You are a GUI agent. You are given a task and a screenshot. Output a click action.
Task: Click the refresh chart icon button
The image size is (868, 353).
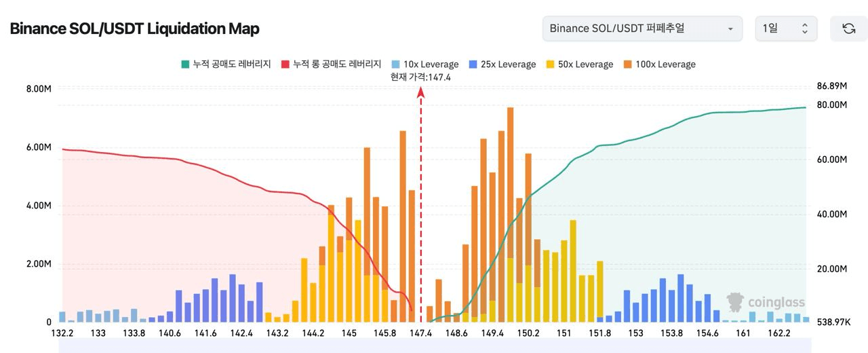[848, 29]
